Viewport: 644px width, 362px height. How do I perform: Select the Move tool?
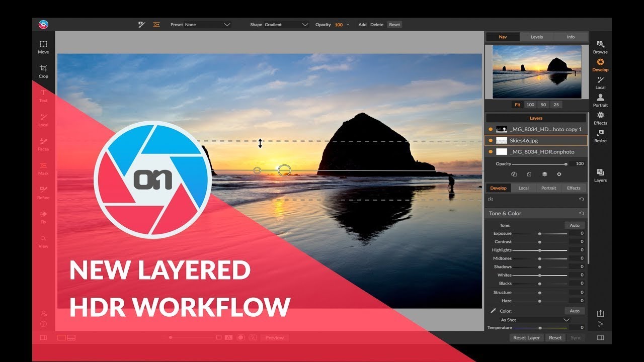pos(43,47)
